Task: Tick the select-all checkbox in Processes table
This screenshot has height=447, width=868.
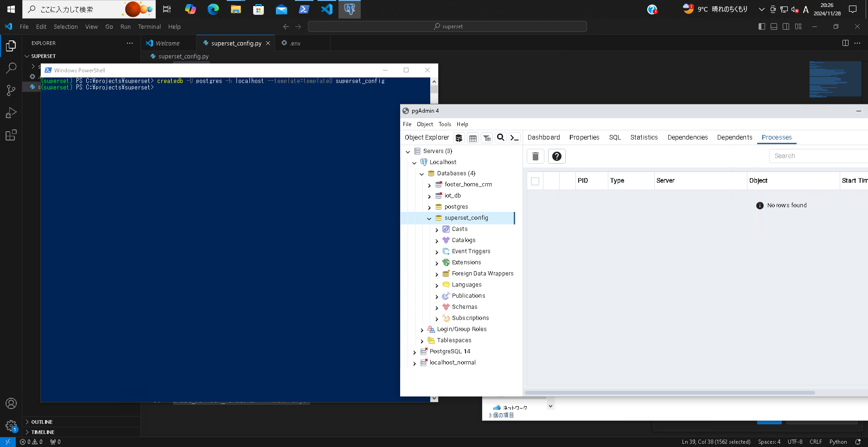Action: [535, 181]
